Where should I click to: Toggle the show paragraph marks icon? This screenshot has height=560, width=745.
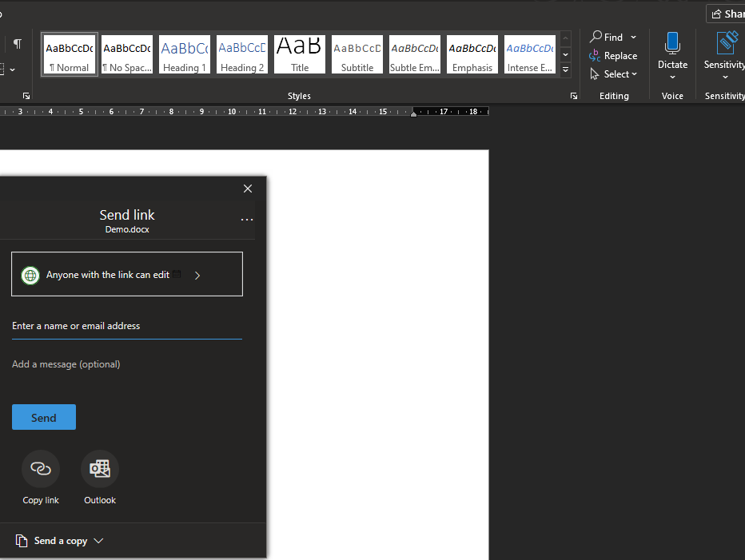pos(17,44)
